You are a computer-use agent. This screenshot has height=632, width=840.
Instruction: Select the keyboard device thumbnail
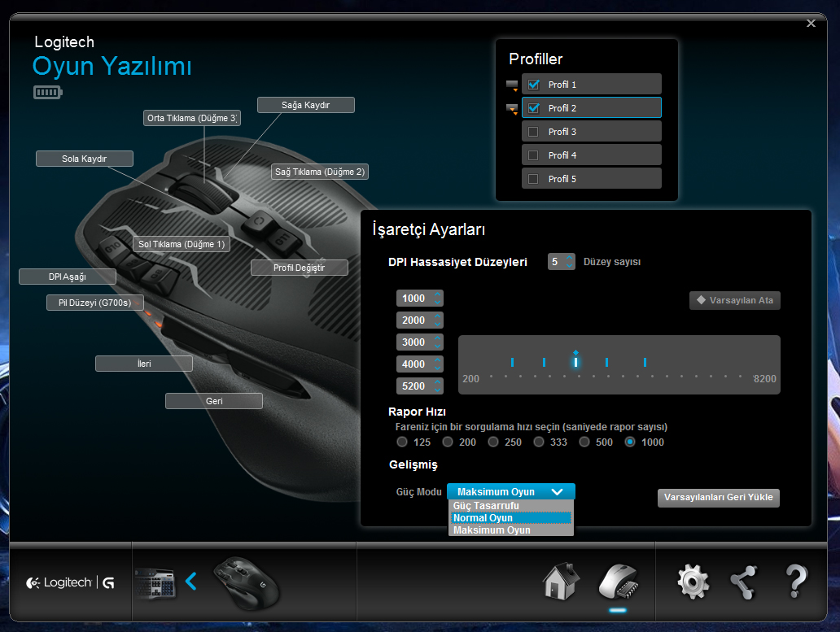(155, 582)
